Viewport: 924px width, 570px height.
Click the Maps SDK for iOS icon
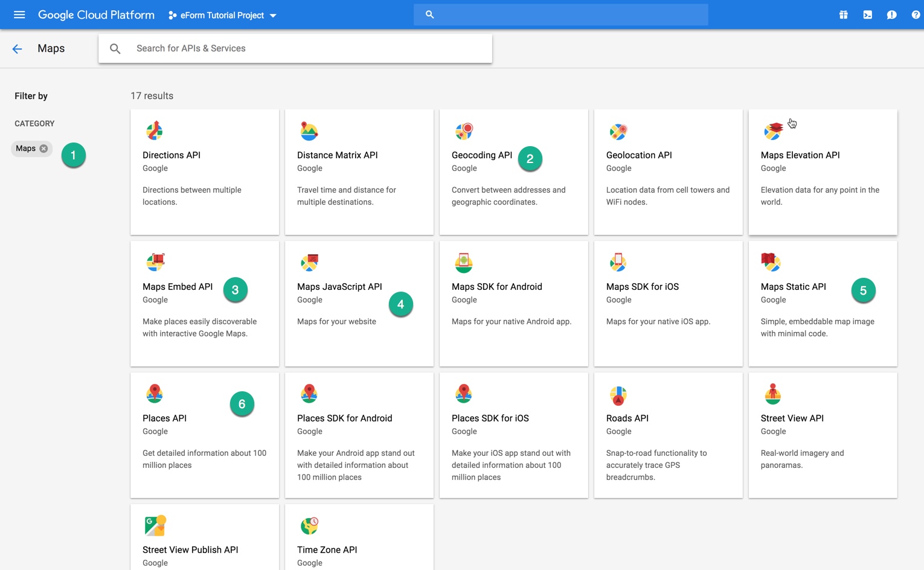point(618,262)
